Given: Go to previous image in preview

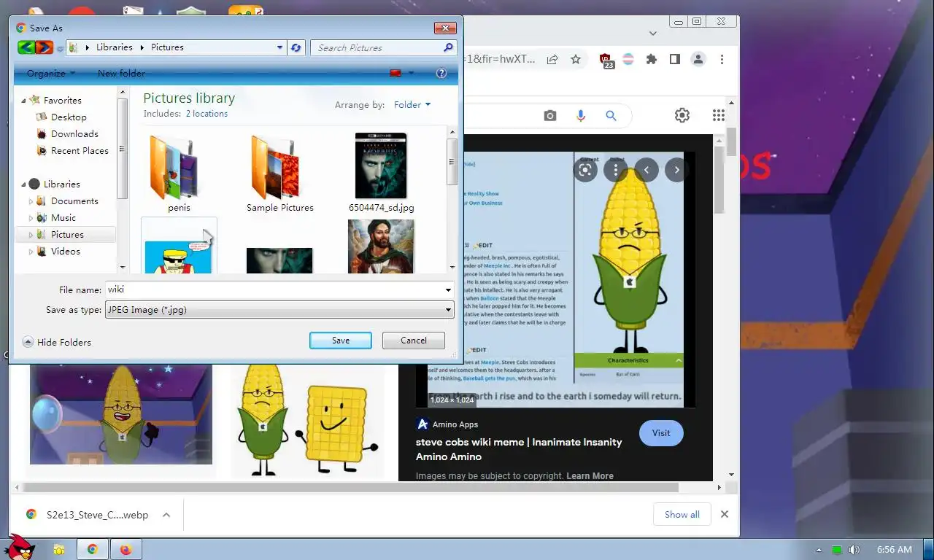Looking at the screenshot, I should [647, 170].
